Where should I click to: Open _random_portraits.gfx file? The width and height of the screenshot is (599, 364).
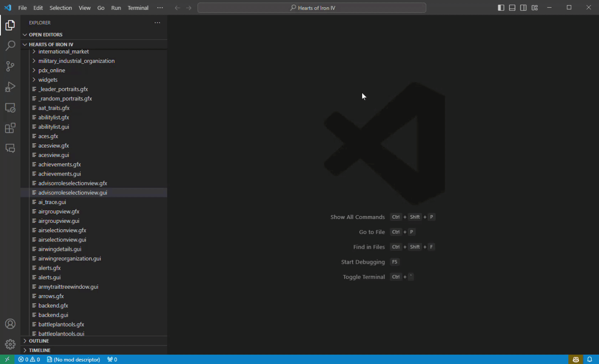coord(94,98)
